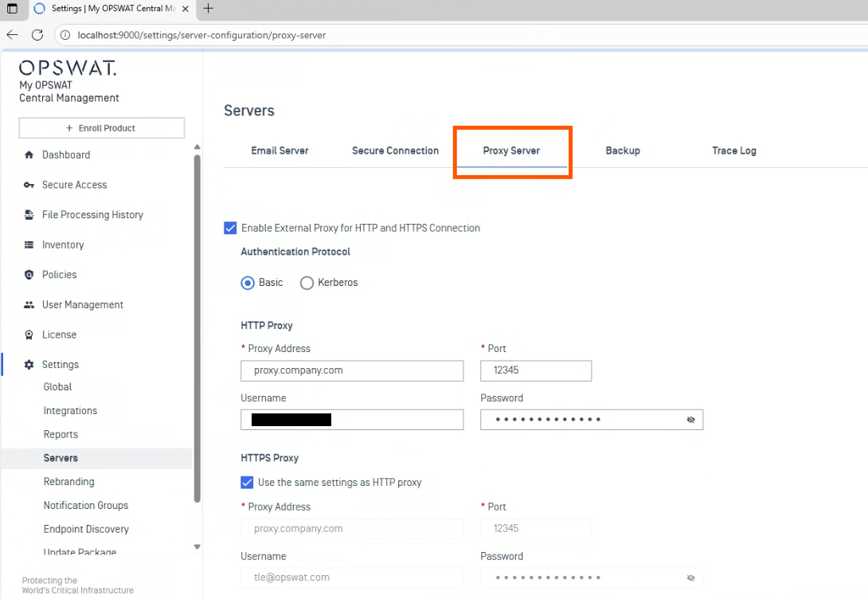The width and height of the screenshot is (868, 599).
Task: Open Notification Groups settings page
Action: pyautogui.click(x=86, y=506)
